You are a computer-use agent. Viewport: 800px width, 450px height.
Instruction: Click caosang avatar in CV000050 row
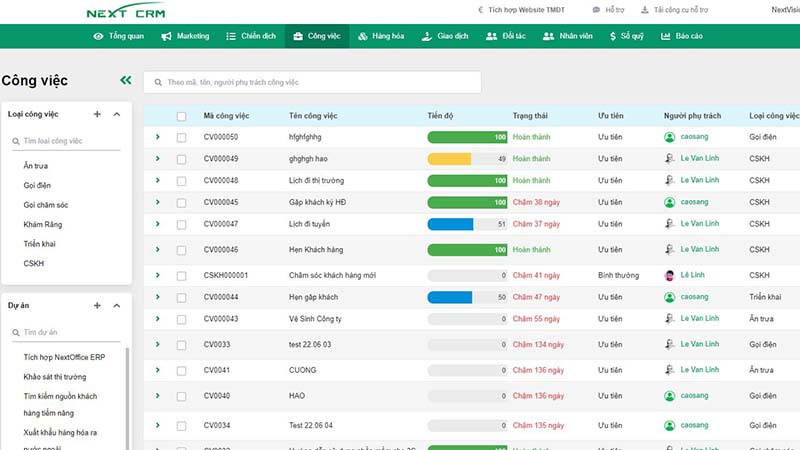coord(669,137)
